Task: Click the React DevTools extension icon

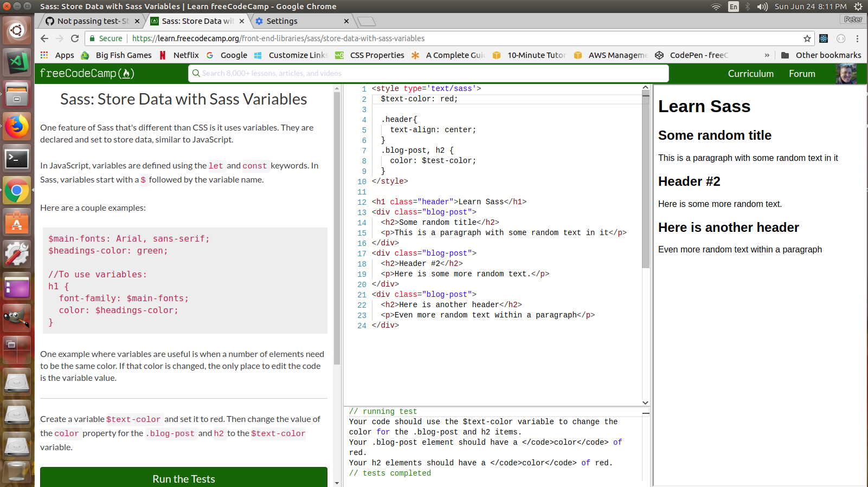Action: 824,38
